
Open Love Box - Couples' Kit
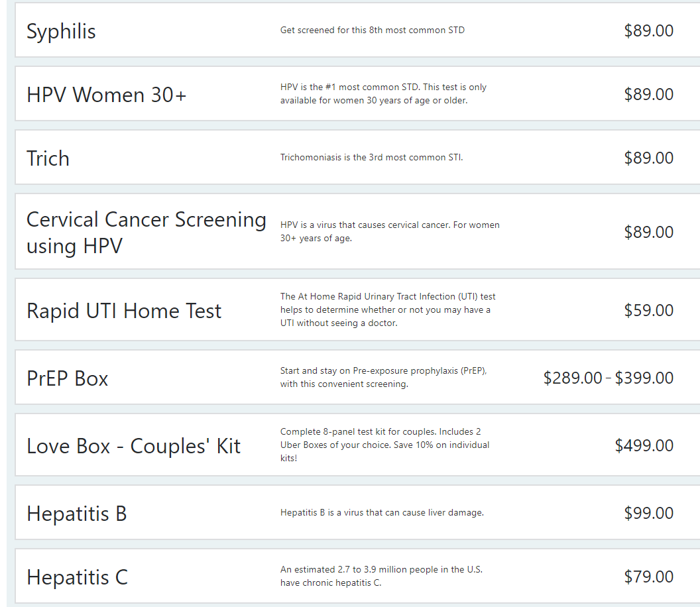tap(133, 446)
